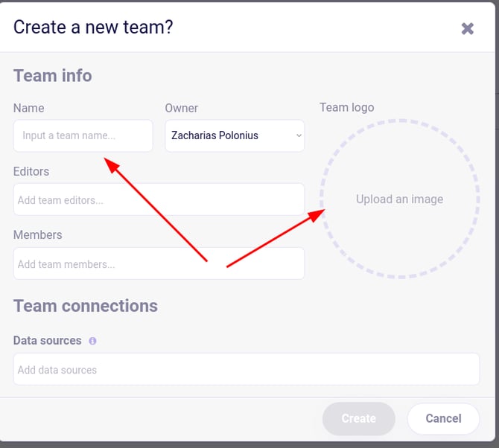The height and width of the screenshot is (448, 499).
Task: Click the Create a new team title
Action: point(93,27)
